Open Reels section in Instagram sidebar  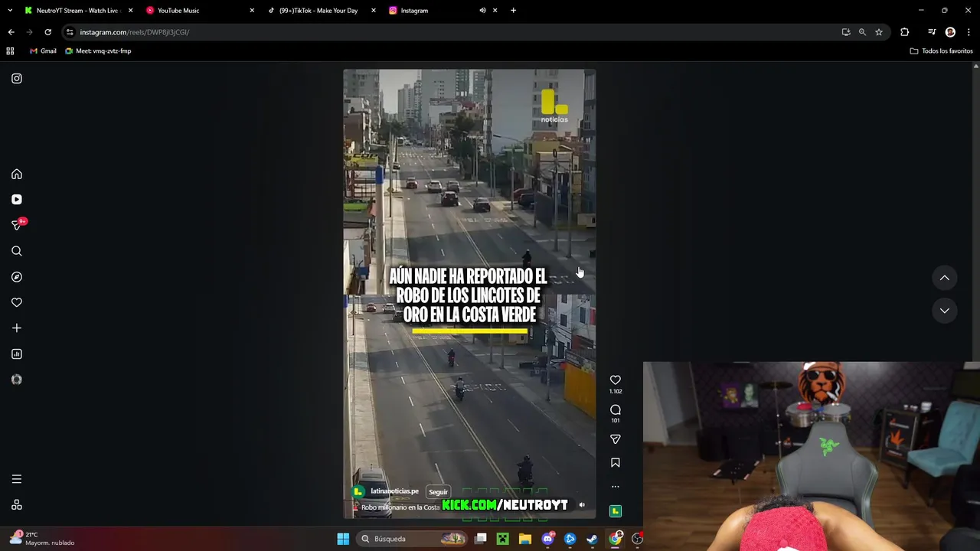point(17,200)
